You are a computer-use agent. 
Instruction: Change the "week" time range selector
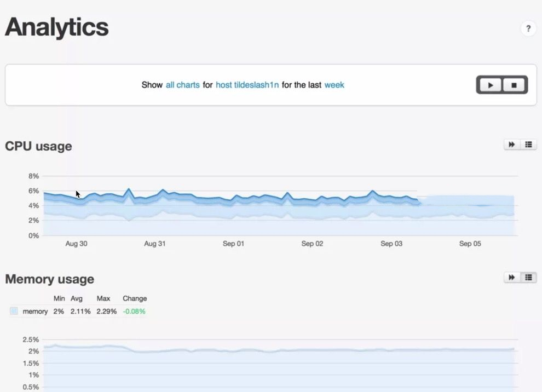pos(334,85)
